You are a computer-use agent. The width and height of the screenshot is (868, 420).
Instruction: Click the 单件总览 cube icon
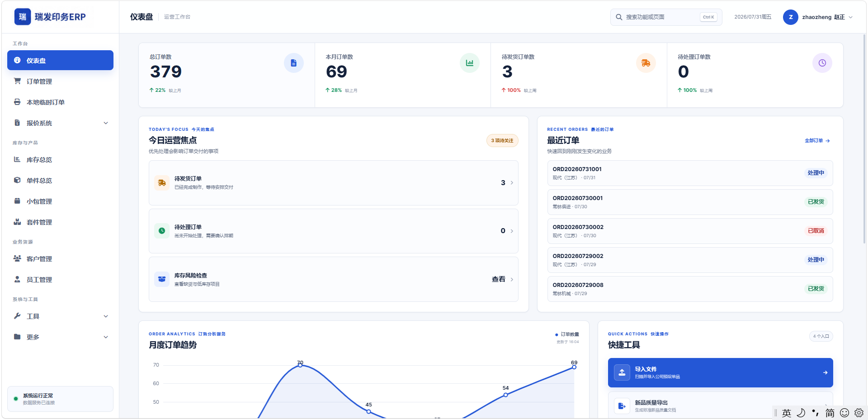point(17,180)
